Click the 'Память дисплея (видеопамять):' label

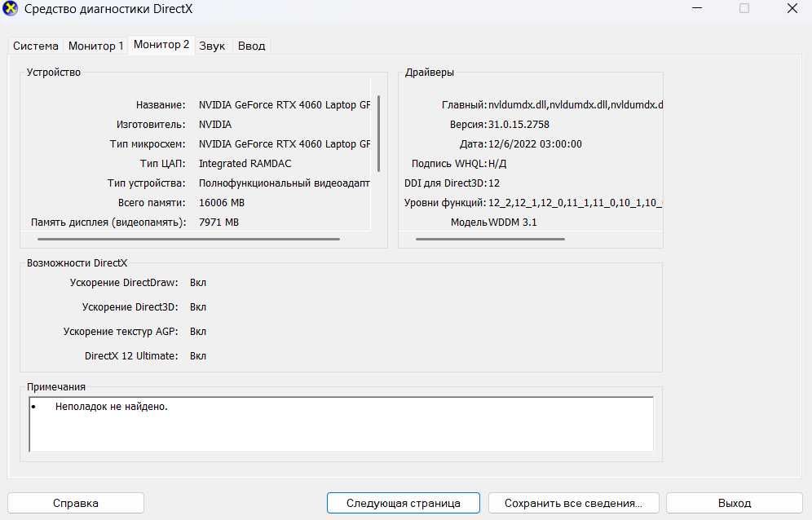(108, 223)
